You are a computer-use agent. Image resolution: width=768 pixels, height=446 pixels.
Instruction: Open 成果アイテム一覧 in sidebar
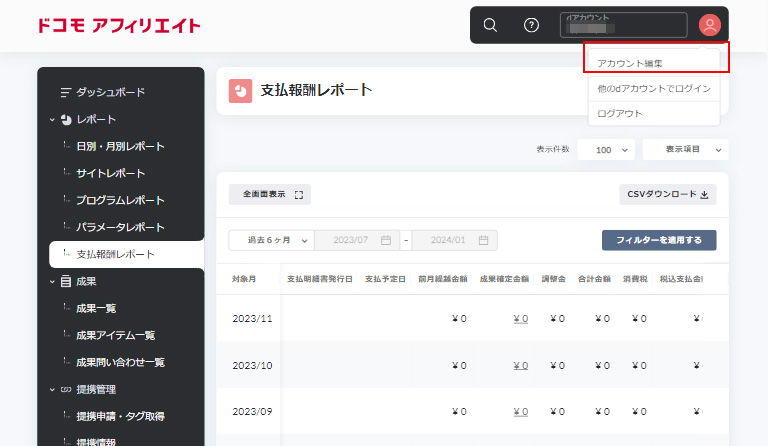[116, 335]
